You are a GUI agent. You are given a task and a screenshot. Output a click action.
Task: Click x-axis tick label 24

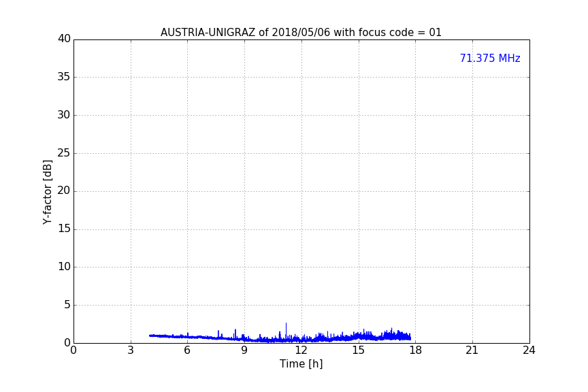click(x=529, y=350)
